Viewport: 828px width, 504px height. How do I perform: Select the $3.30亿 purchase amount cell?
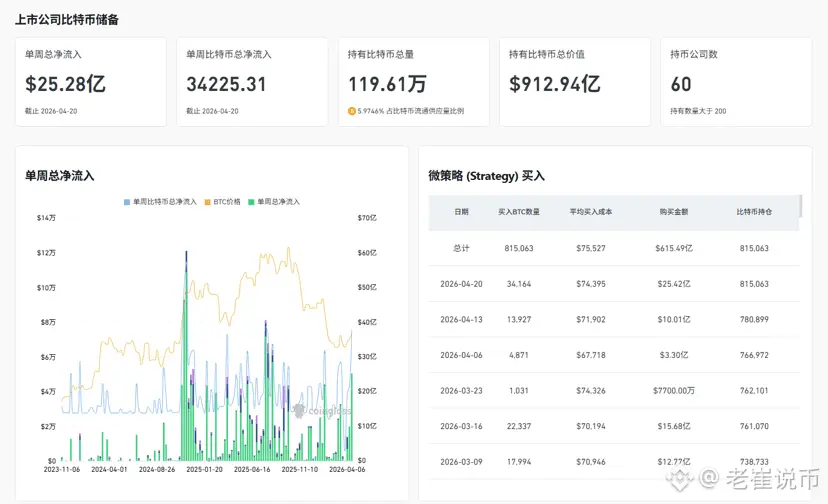click(x=674, y=355)
